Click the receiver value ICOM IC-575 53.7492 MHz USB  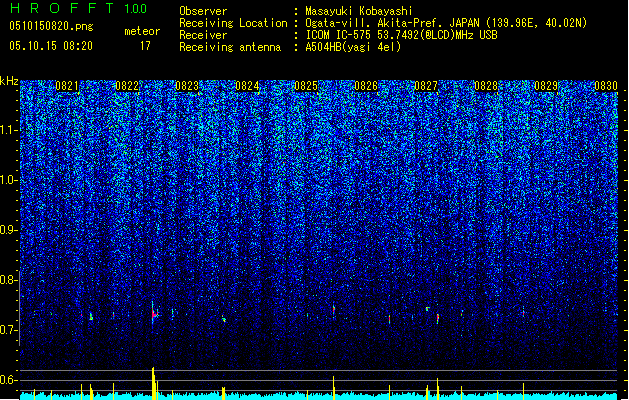[402, 35]
